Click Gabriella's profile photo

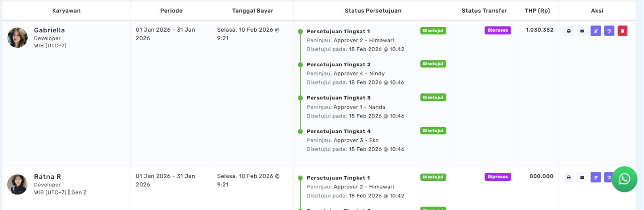18,38
